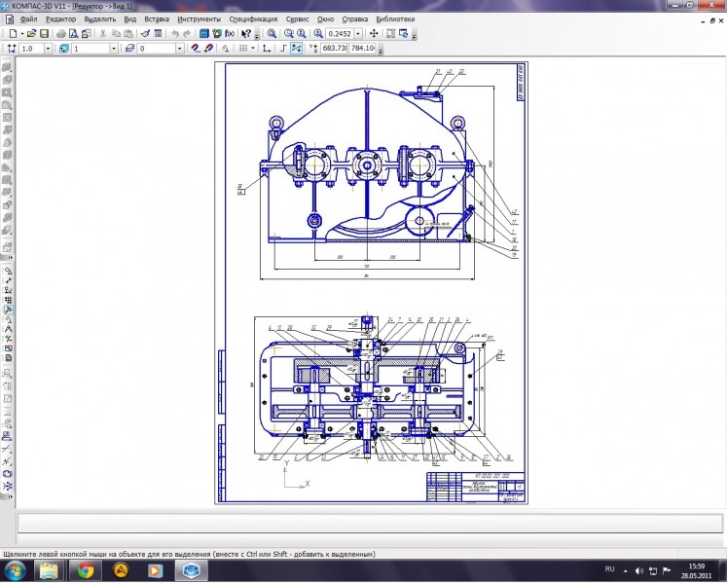The image size is (728, 584).
Task: Toggle global snaps with the red magnet
Action: click(208, 49)
